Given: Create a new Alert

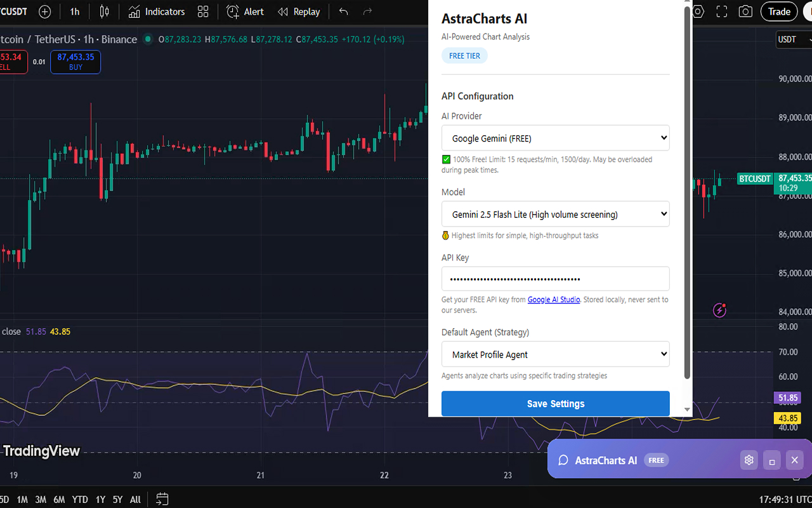Looking at the screenshot, I should (245, 11).
